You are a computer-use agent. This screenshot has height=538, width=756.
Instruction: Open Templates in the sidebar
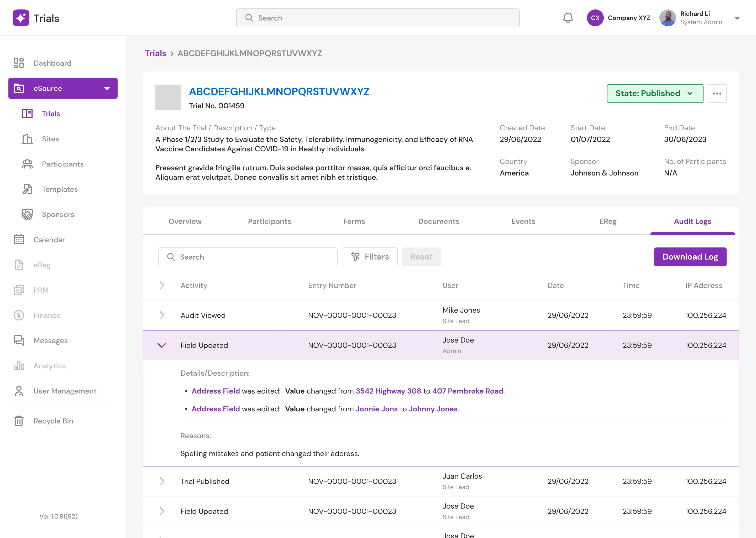(60, 189)
